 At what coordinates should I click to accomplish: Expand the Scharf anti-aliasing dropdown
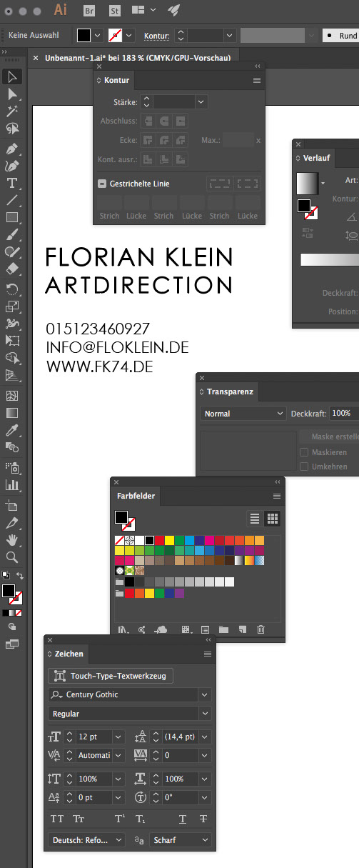181,841
